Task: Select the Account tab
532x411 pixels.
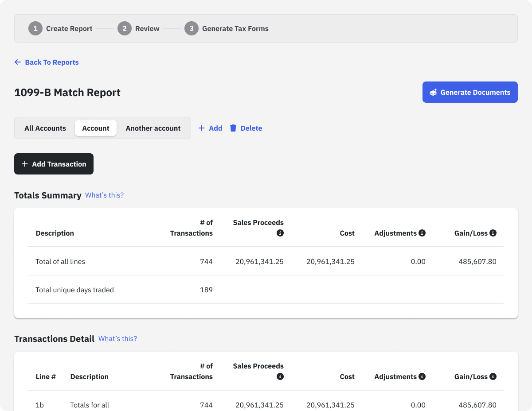Action: (96, 128)
